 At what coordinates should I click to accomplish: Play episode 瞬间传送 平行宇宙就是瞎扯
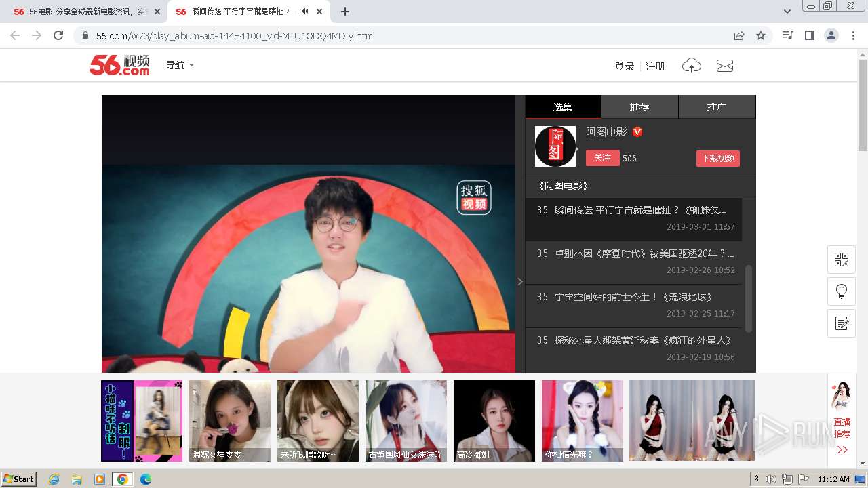pyautogui.click(x=634, y=219)
